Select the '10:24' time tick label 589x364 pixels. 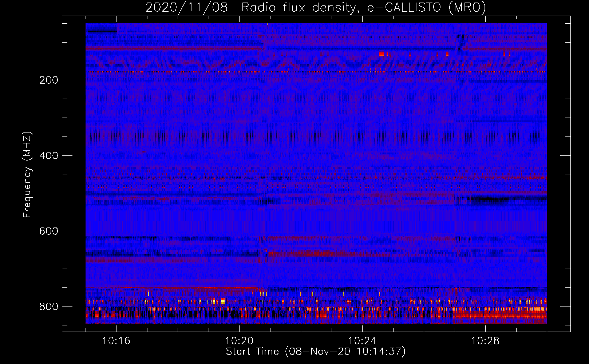click(363, 341)
